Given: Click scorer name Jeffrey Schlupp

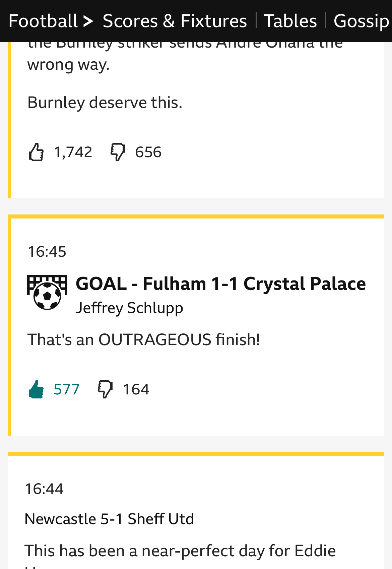Looking at the screenshot, I should pyautogui.click(x=129, y=308).
